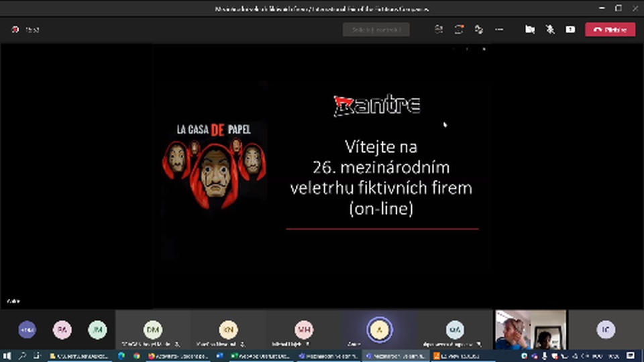Open the File Explorer taskbar window
This screenshot has height=362, width=644.
pyautogui.click(x=79, y=356)
